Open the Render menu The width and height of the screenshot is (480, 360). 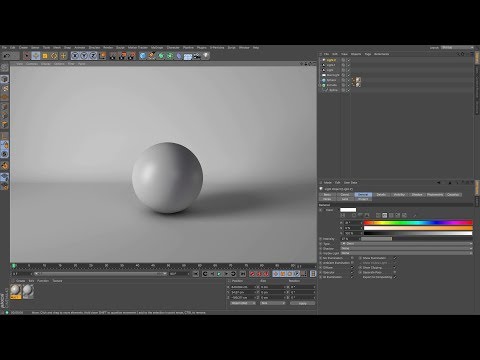click(108, 48)
